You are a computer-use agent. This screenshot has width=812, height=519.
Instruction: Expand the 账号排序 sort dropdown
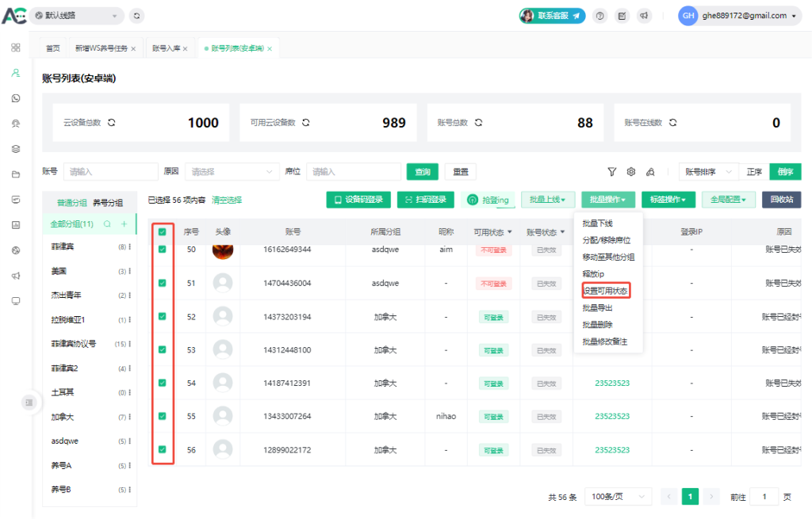(x=708, y=172)
